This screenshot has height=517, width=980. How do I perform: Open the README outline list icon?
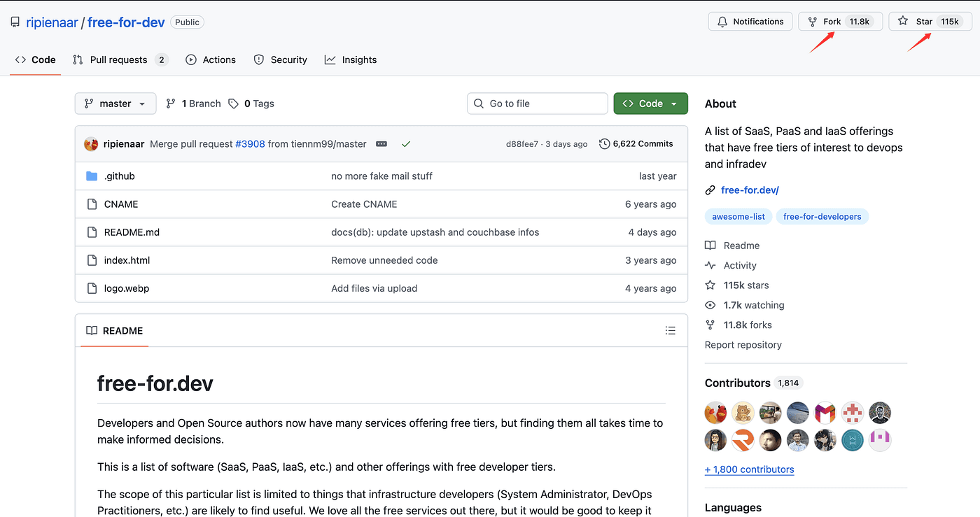click(x=670, y=331)
